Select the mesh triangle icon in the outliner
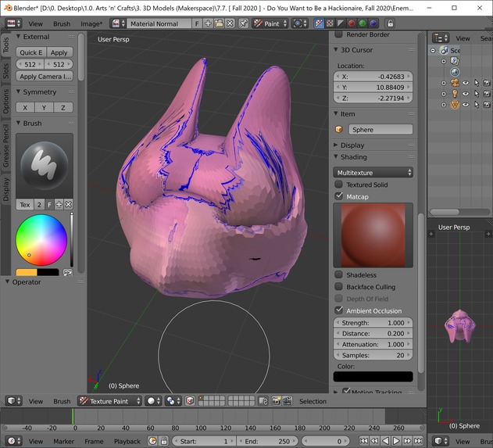 coord(455,105)
